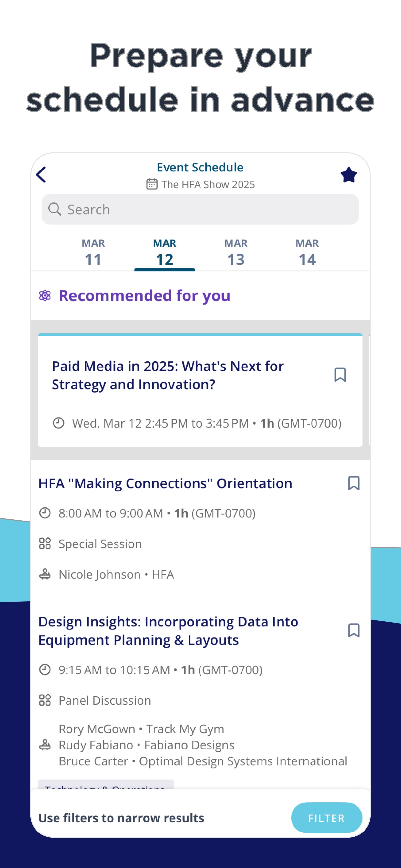Click the magnifier icon in search bar
This screenshot has height=868, width=401.
55,209
